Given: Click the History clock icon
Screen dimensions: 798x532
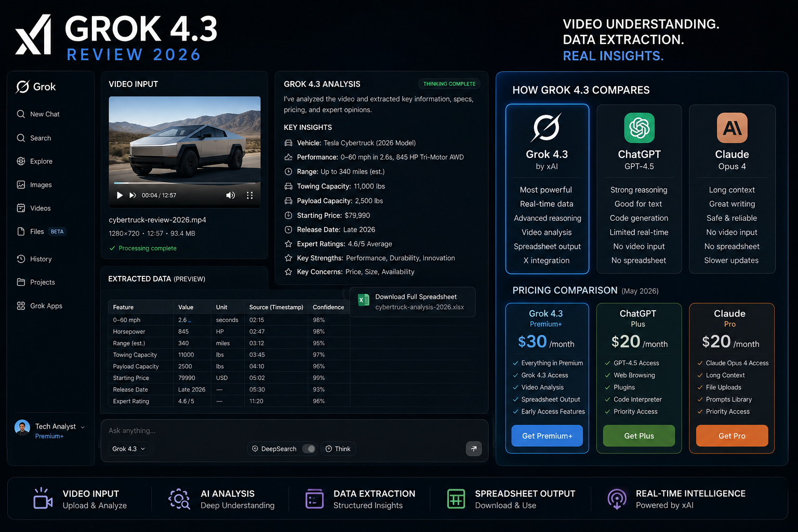Looking at the screenshot, I should (21, 259).
